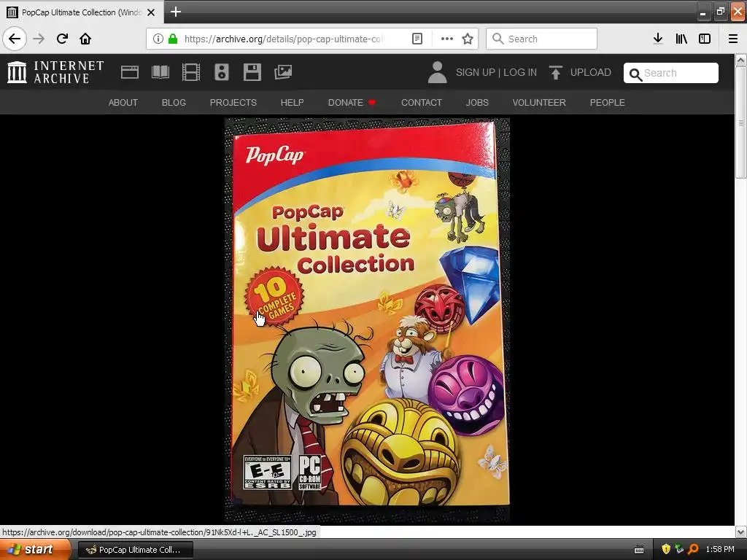747x560 pixels.
Task: Open the browser Home icon
Action: coord(85,39)
